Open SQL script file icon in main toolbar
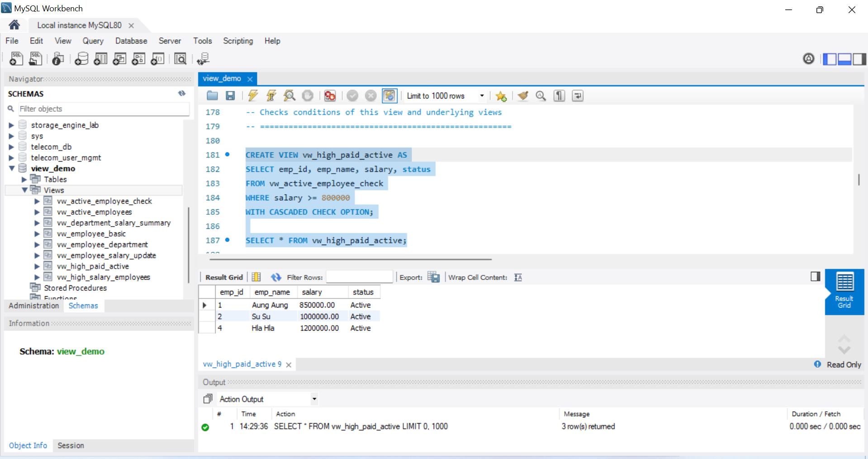This screenshot has width=868, height=459. click(35, 59)
